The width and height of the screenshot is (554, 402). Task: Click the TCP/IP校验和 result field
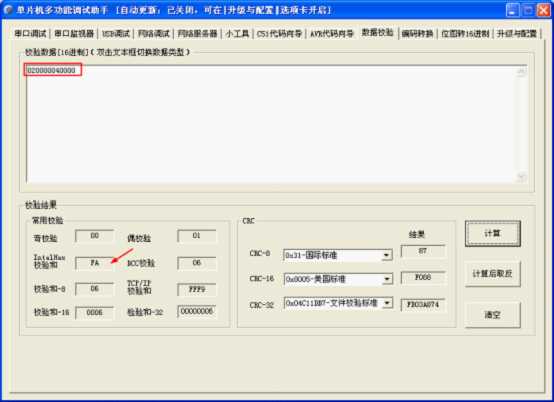click(196, 290)
